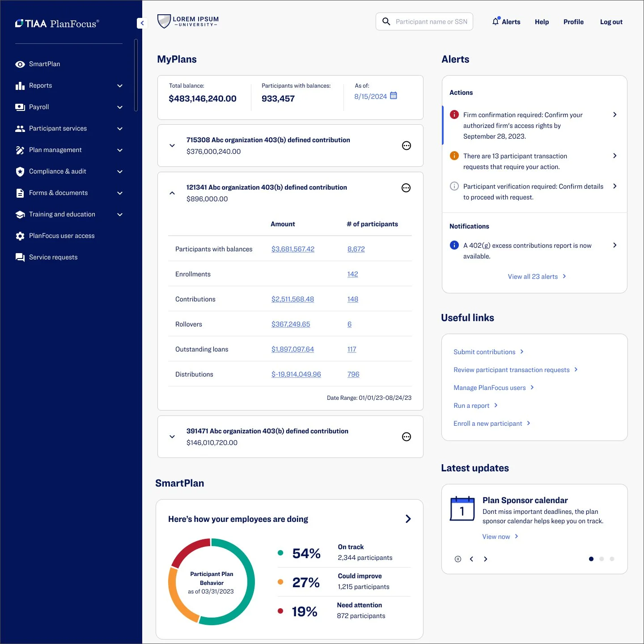Open employees details arrow in SmartPlan card
Image resolution: width=644 pixels, height=644 pixels.
pyautogui.click(x=408, y=519)
